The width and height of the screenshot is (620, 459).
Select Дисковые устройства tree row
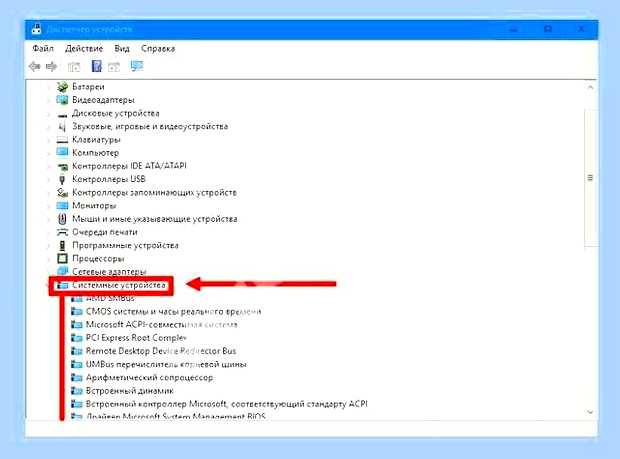(115, 113)
